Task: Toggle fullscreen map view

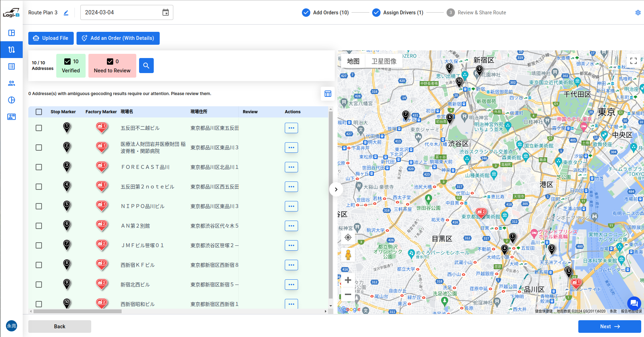Action: point(633,61)
